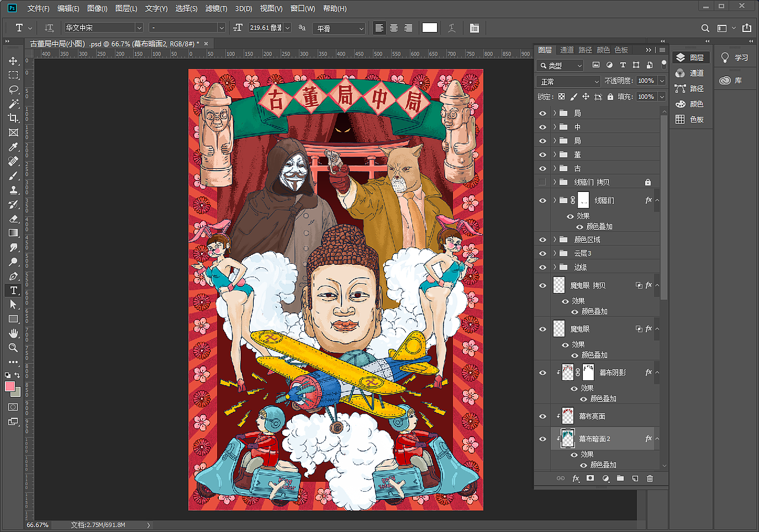Create a new layer group
This screenshot has height=532, width=759.
tap(620, 478)
